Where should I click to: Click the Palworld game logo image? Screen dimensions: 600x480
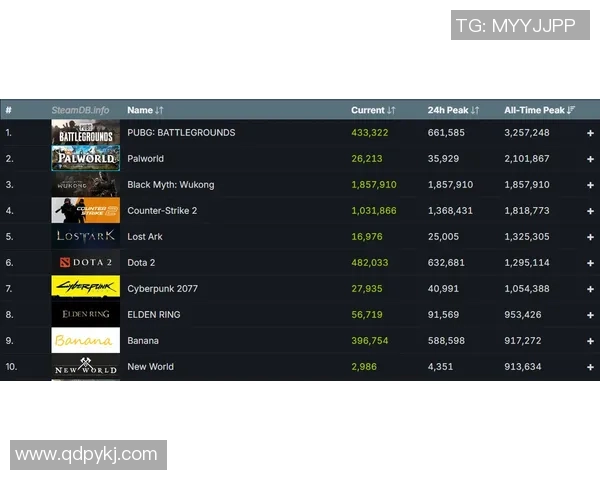click(85, 158)
